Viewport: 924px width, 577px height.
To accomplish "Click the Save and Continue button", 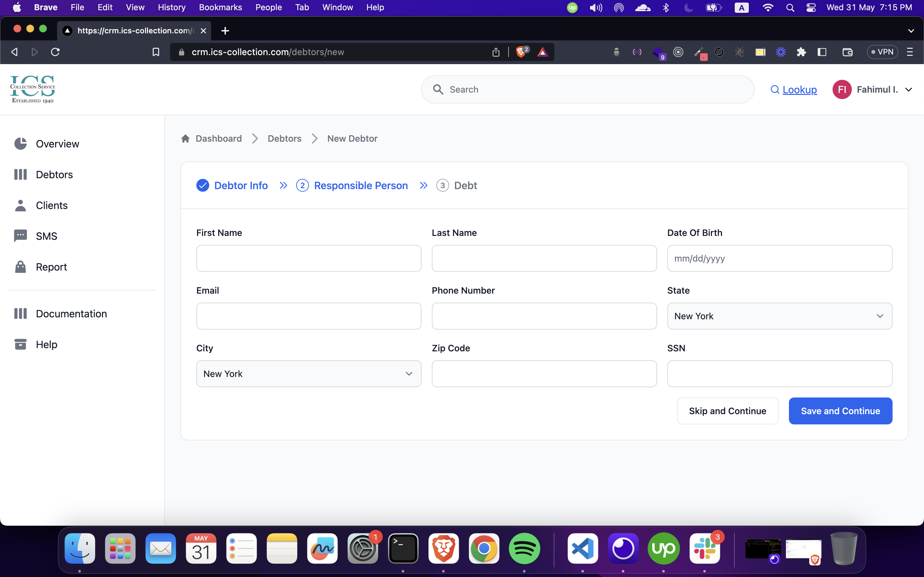I will 840,411.
